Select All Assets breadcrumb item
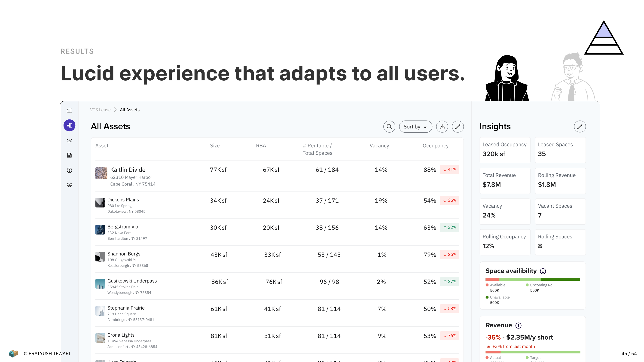Screen dimensions: 644x362 (x=129, y=110)
